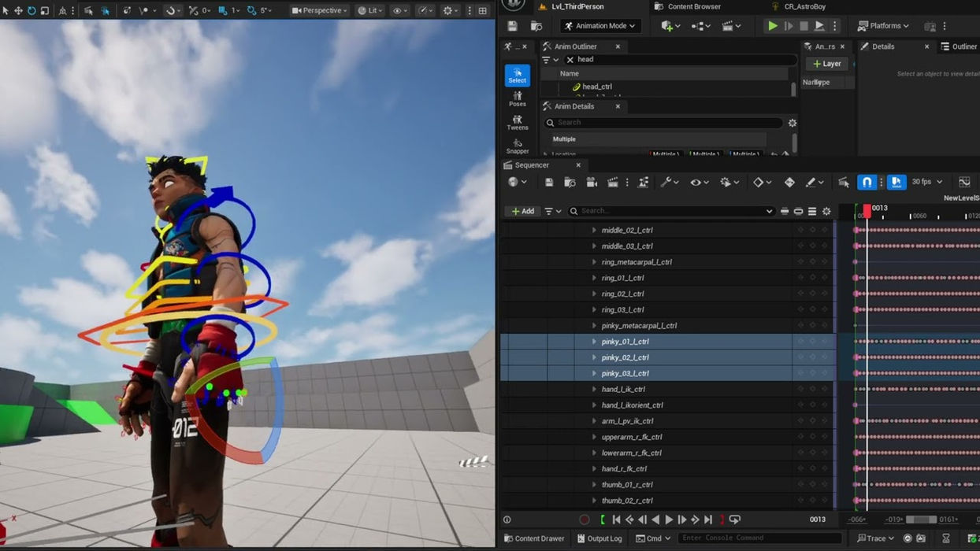The image size is (980, 551).
Task: Click the green Play level button
Action: [772, 26]
